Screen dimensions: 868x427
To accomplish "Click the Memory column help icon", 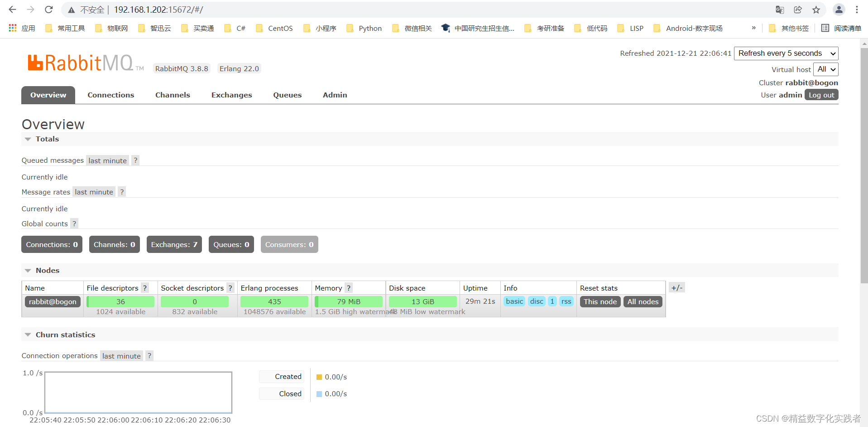I will (349, 288).
